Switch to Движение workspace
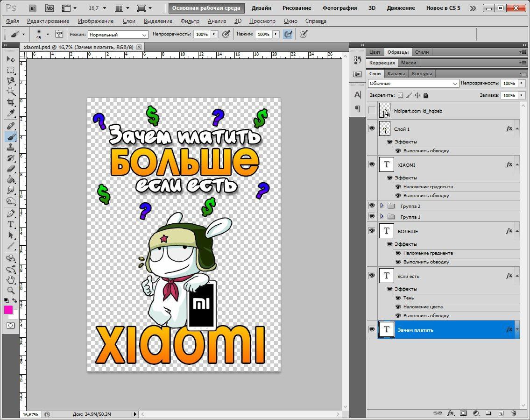Image resolution: width=530 pixels, height=420 pixels. click(x=401, y=8)
